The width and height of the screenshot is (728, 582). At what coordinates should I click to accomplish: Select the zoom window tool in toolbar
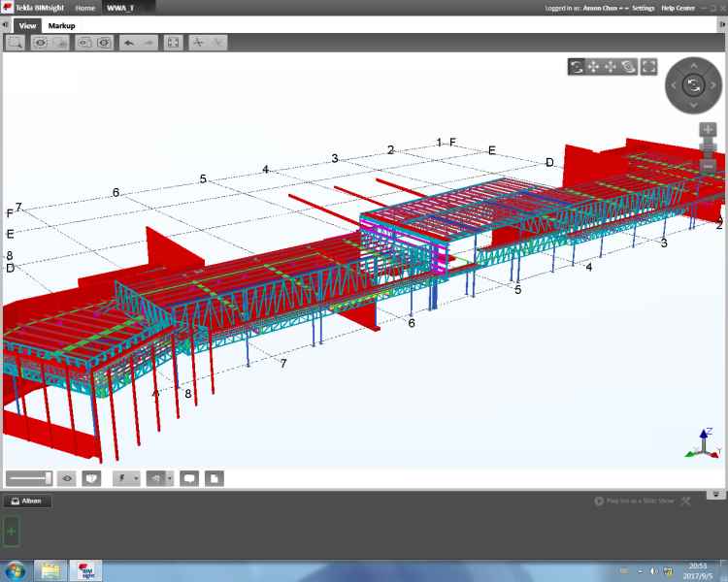pyautogui.click(x=16, y=43)
